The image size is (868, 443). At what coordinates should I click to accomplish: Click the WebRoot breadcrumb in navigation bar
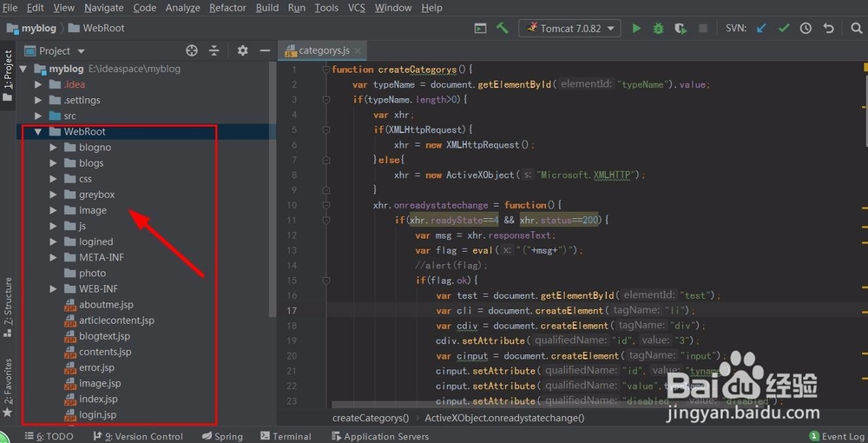click(96, 29)
